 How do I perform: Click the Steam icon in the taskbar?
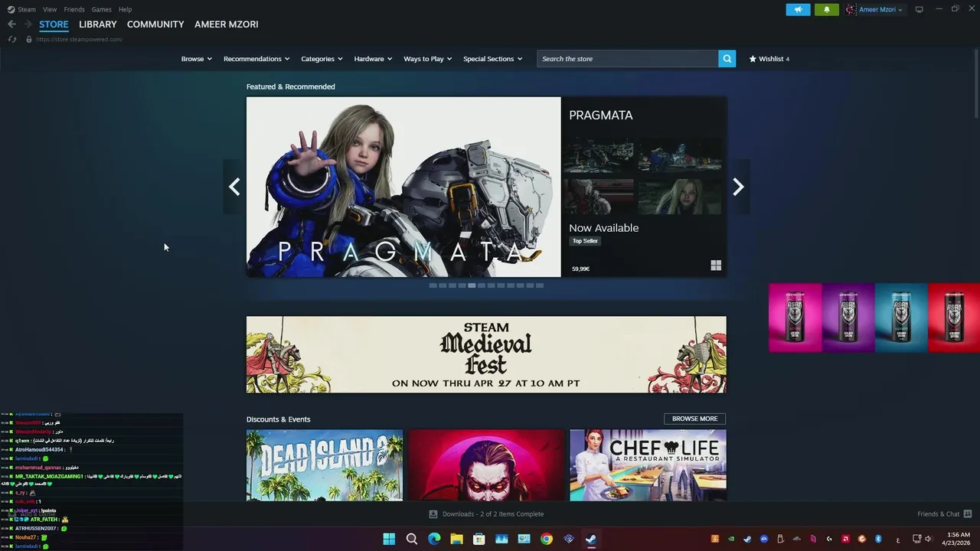pyautogui.click(x=591, y=539)
